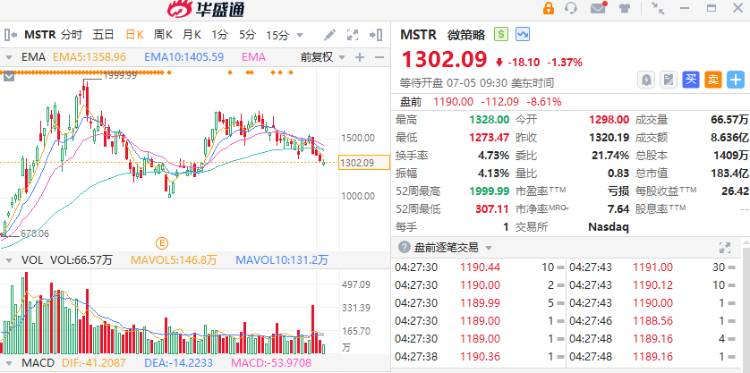Click the Nasdaq exchange label

click(608, 227)
